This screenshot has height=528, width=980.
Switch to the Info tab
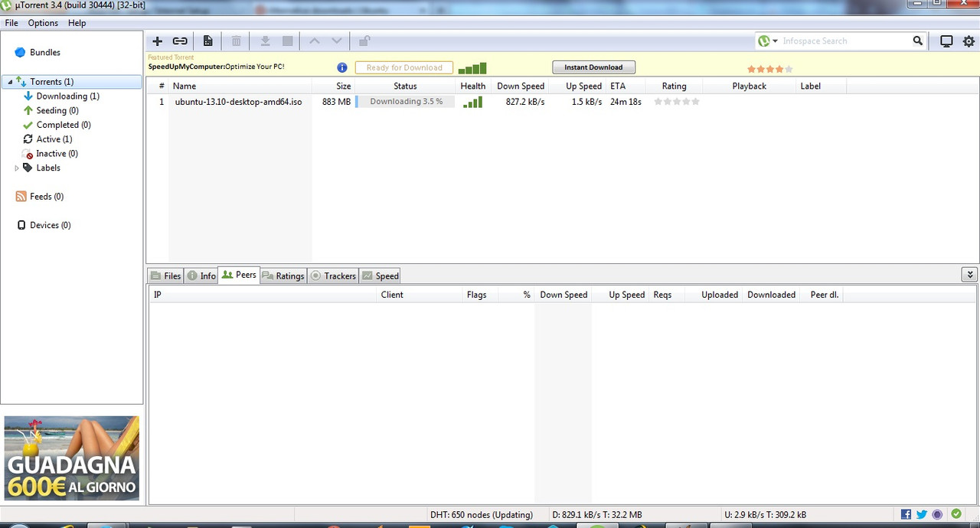(x=201, y=276)
